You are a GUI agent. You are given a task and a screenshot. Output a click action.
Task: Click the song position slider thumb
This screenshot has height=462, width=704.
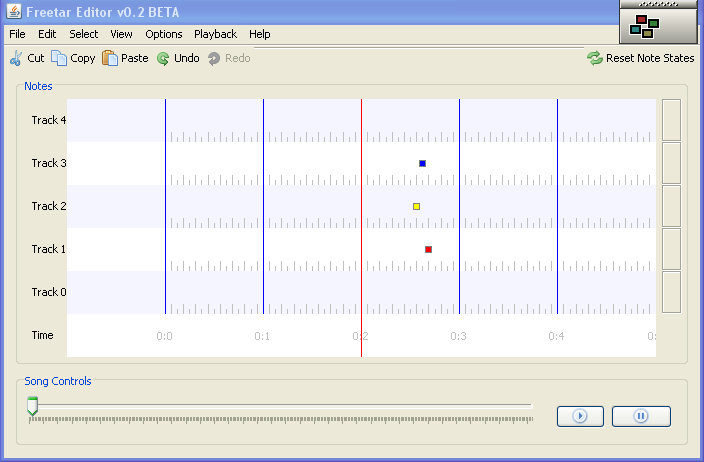pos(32,406)
